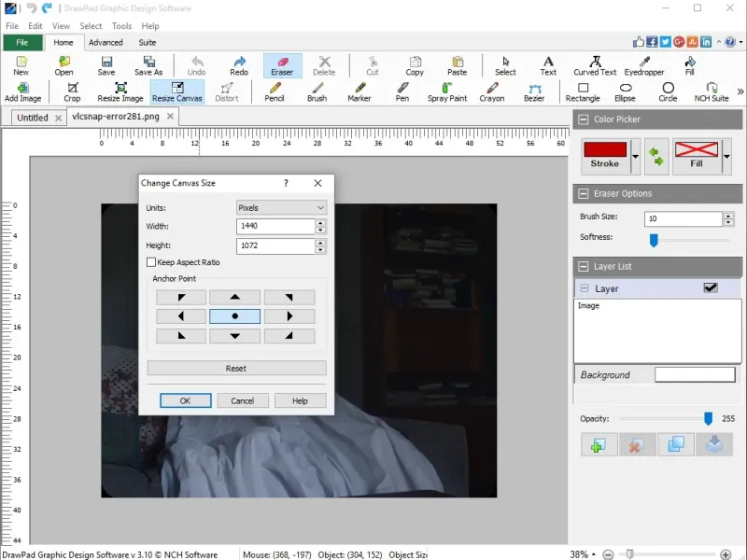Select the Bezier tool
This screenshot has height=560, width=747.
[x=534, y=91]
